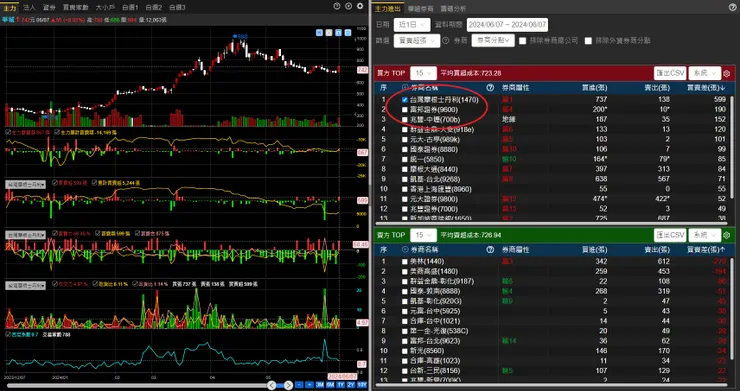Check the 摩根大通(8440) broker box
740x391 pixels.
point(404,170)
